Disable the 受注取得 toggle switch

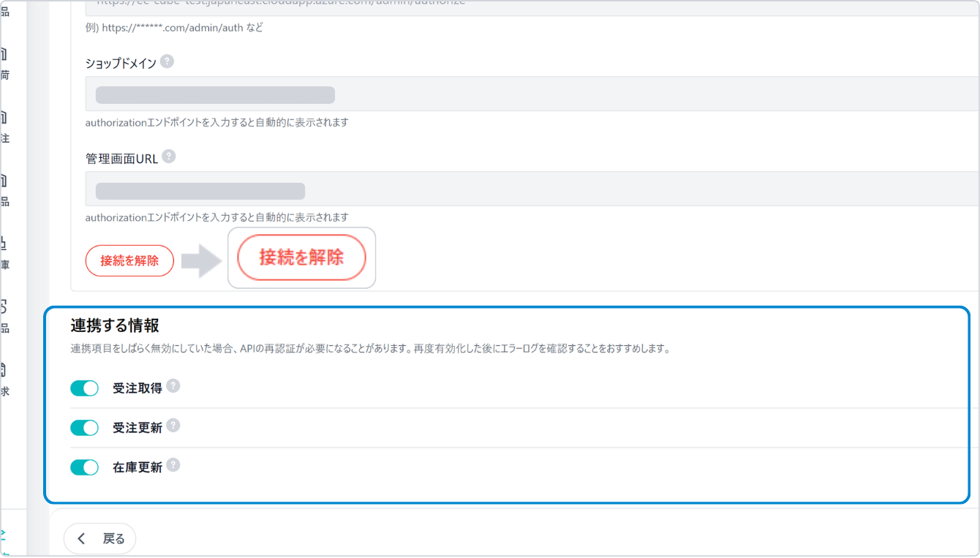84,388
